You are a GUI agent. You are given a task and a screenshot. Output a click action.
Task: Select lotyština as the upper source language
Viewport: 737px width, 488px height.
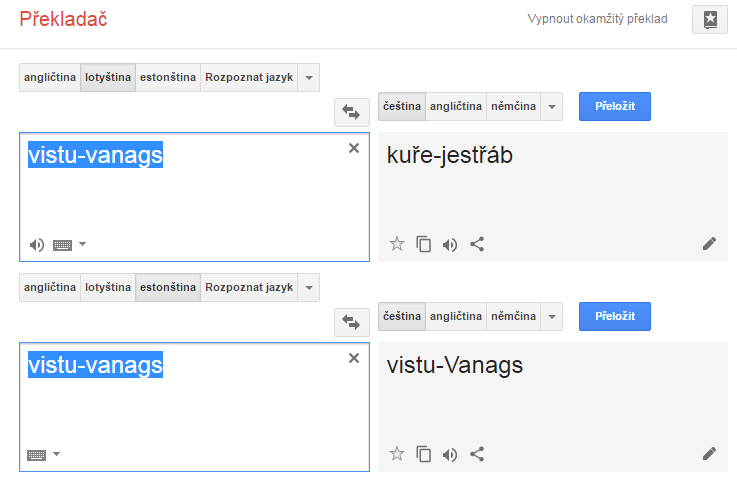tap(108, 78)
